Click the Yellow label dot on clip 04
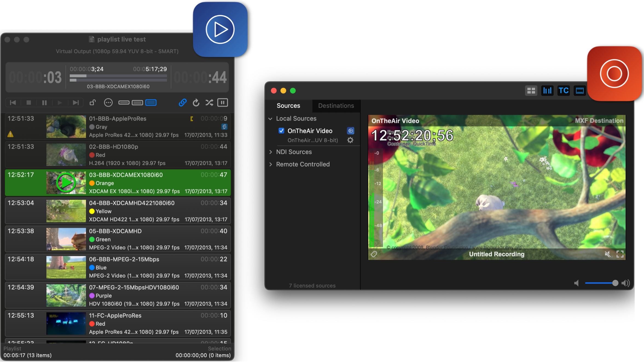Image resolution: width=644 pixels, height=362 pixels. [92, 211]
